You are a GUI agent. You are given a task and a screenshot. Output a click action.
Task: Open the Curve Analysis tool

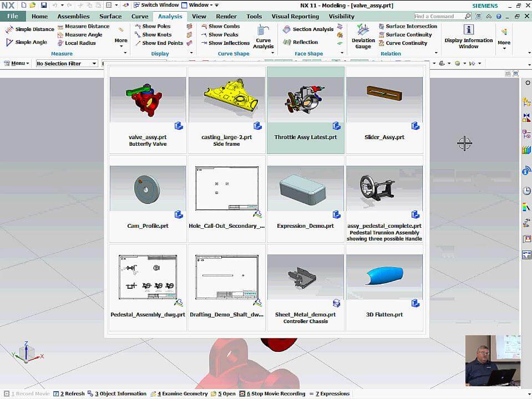[264, 37]
